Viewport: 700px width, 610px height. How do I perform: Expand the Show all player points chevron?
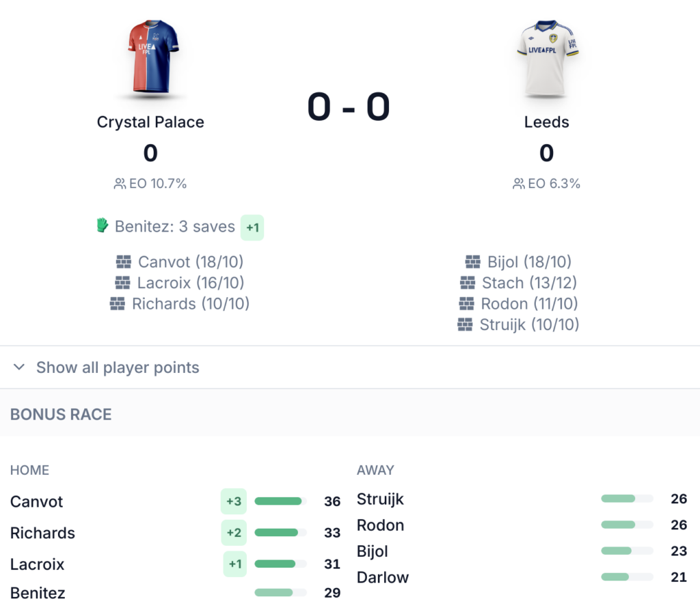coord(19,368)
